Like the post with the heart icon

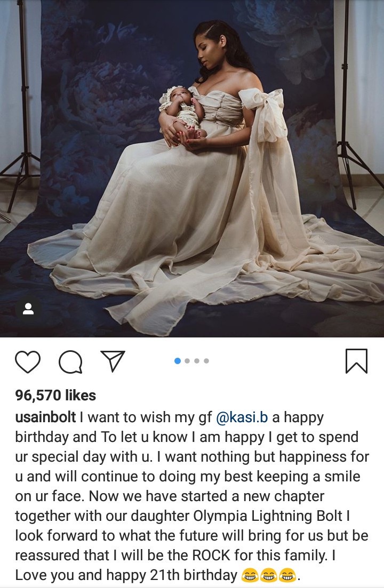[28, 362]
